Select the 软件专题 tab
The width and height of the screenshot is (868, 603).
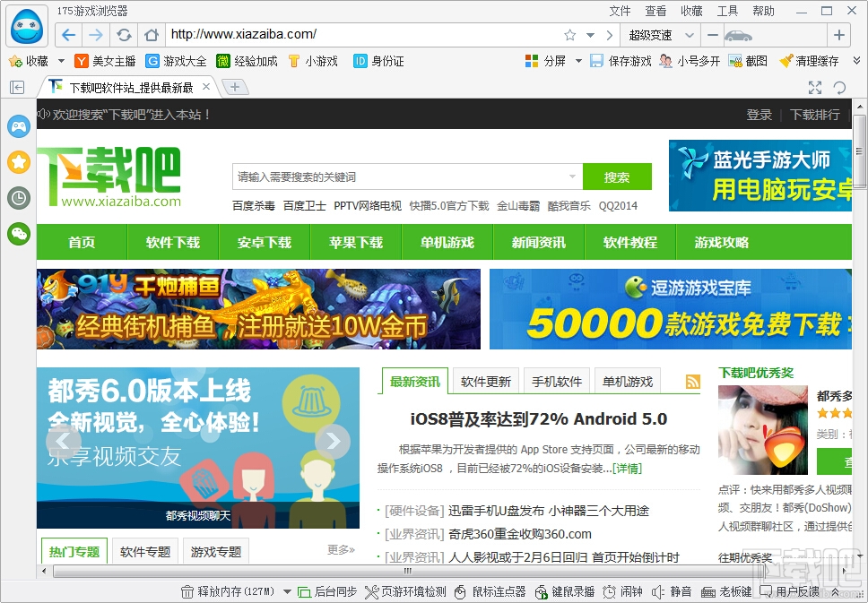pyautogui.click(x=145, y=552)
